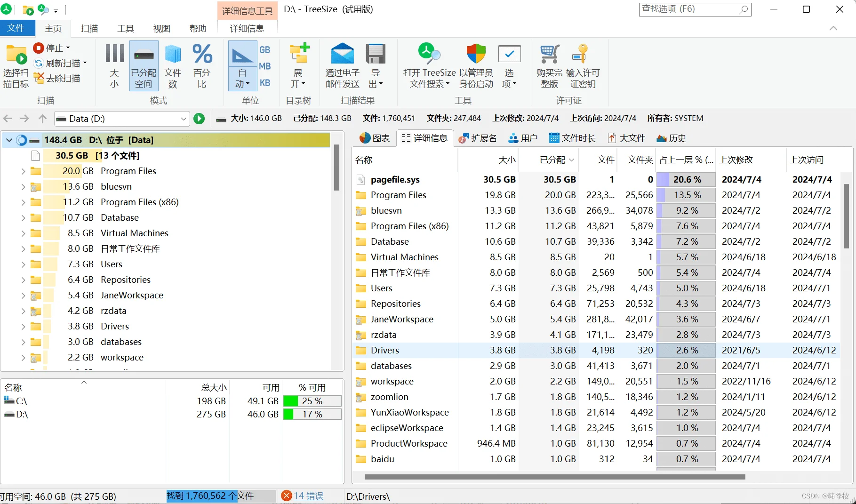Switch mode to Allocated space
This screenshot has height=504, width=856.
[x=144, y=66]
